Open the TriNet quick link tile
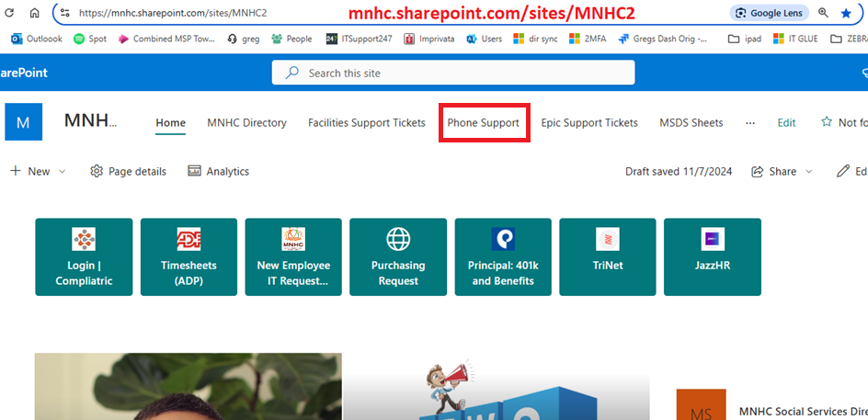This screenshot has height=420, width=868. pos(608,257)
